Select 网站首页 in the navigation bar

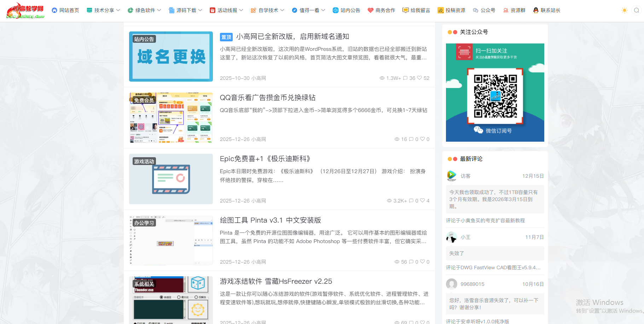click(x=65, y=10)
